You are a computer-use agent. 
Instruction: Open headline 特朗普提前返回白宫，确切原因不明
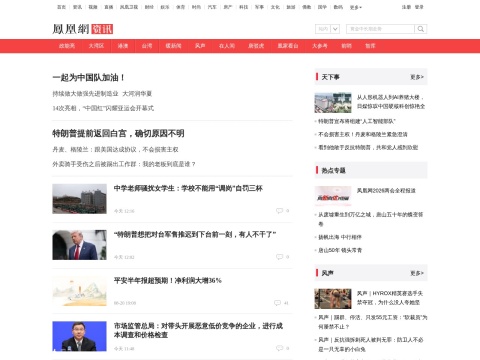118,134
